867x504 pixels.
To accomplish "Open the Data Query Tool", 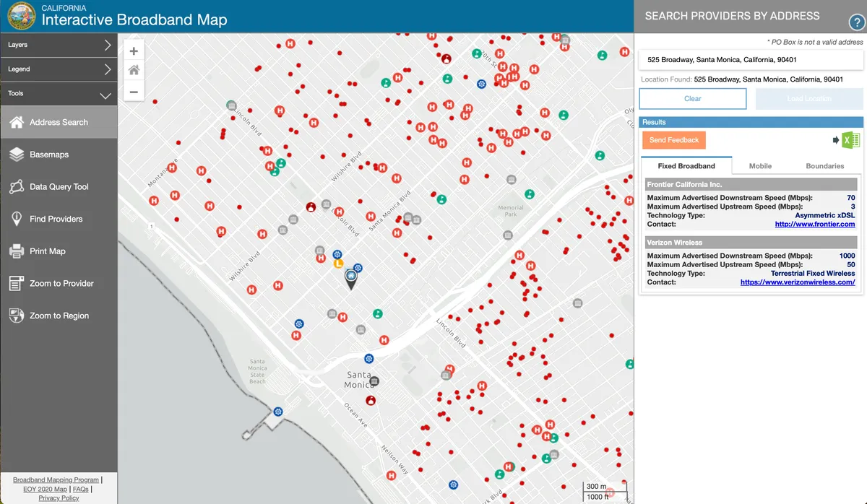I will (59, 187).
